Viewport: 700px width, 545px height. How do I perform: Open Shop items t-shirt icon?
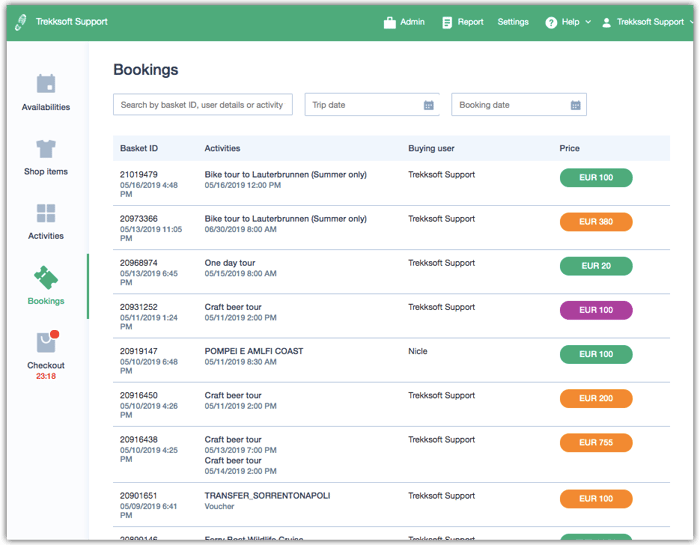click(46, 149)
